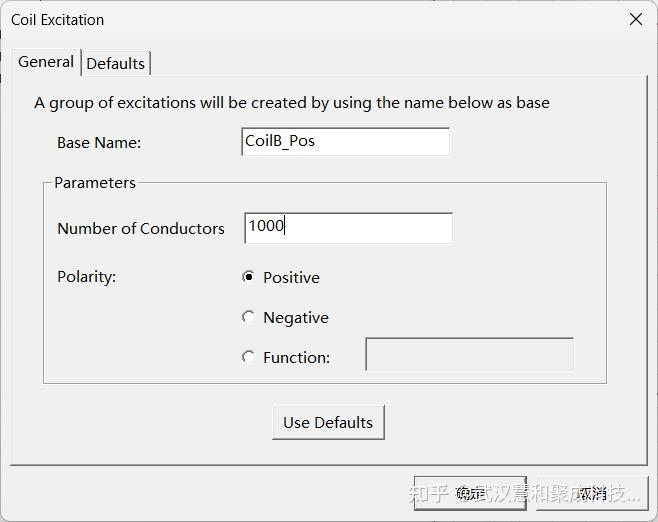Click the "Number of Conductors" label
The width and height of the screenshot is (658, 522).
pos(141,228)
